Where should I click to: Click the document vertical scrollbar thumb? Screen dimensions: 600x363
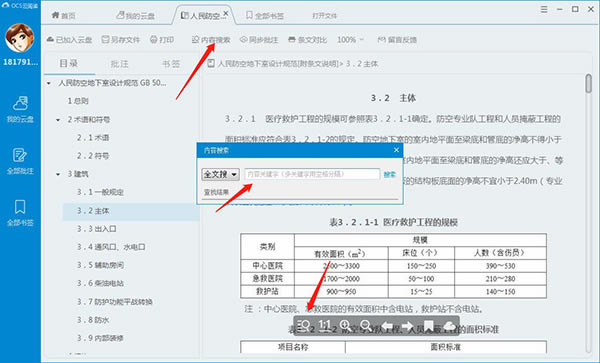tap(589, 83)
